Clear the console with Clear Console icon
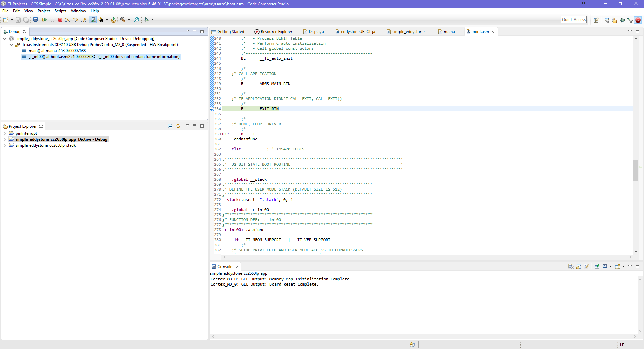Screen dimensions: 644x349 571,266
